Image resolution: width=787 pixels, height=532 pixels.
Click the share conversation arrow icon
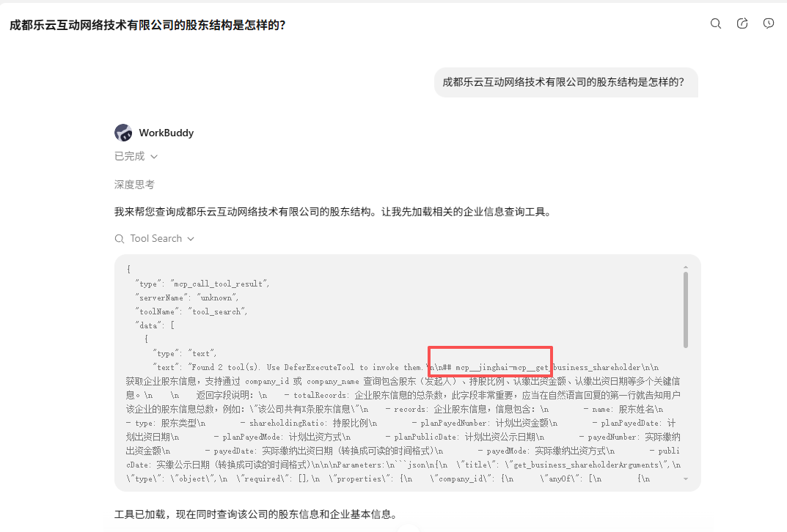(x=742, y=23)
